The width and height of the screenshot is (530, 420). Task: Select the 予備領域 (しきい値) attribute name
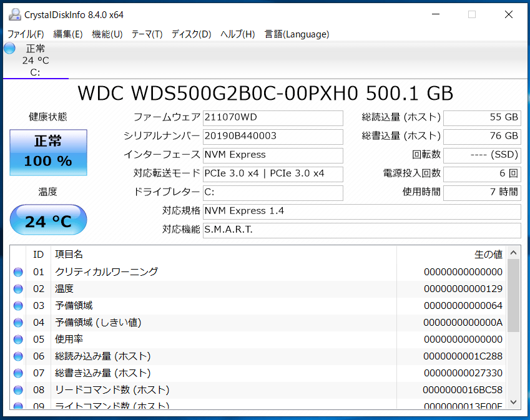click(98, 323)
